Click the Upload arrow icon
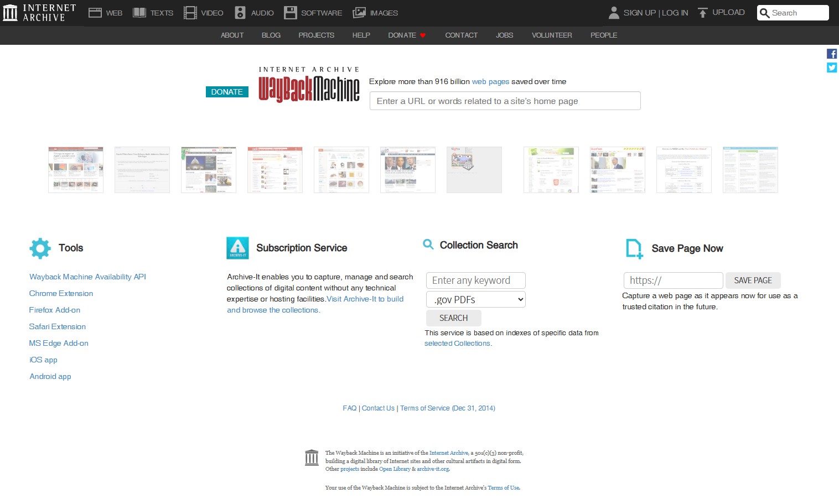The image size is (839, 504). tap(703, 13)
